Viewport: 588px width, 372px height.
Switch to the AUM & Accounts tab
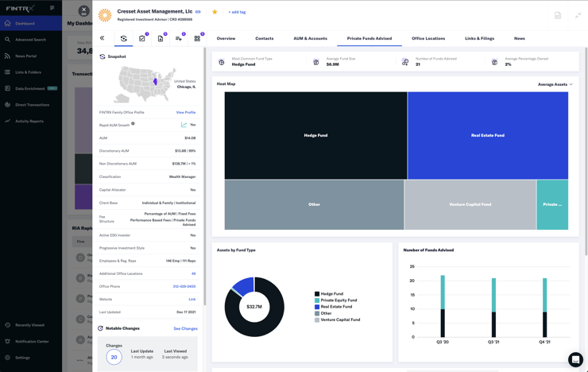point(310,38)
